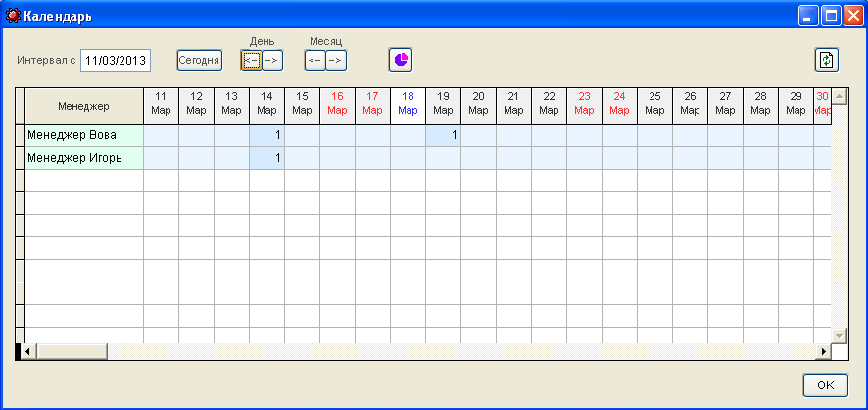Screen dimensions: 868x410
Task: Click the 11 Мар column header
Action: point(161,105)
